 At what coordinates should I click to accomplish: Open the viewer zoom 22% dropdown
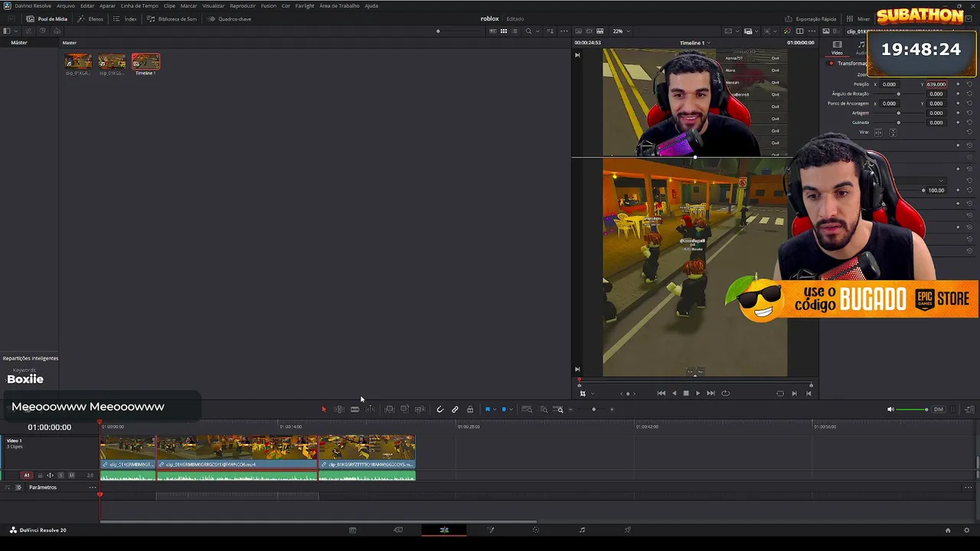621,31
